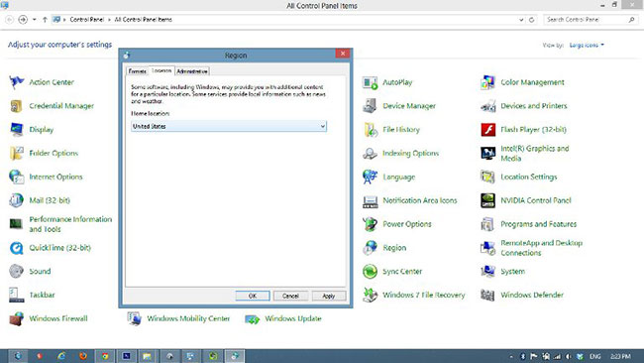This screenshot has width=644, height=363.
Task: Open Devices and Printers label
Action: (x=533, y=106)
